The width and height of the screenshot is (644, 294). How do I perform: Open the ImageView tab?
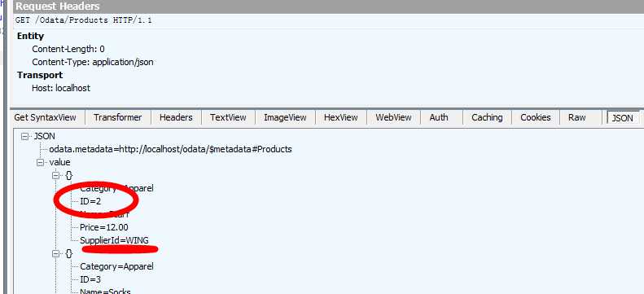coord(285,117)
